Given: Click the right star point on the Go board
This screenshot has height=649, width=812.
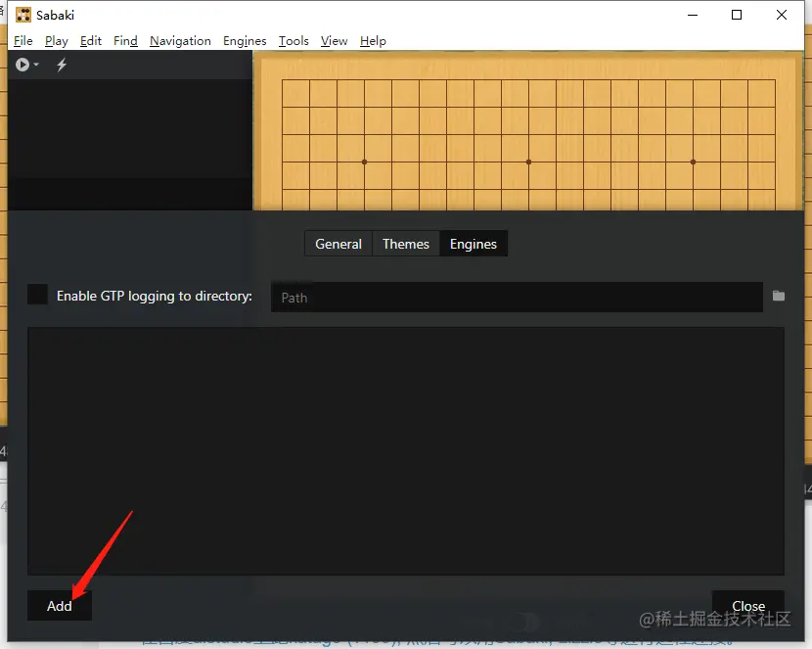Looking at the screenshot, I should pos(693,162).
